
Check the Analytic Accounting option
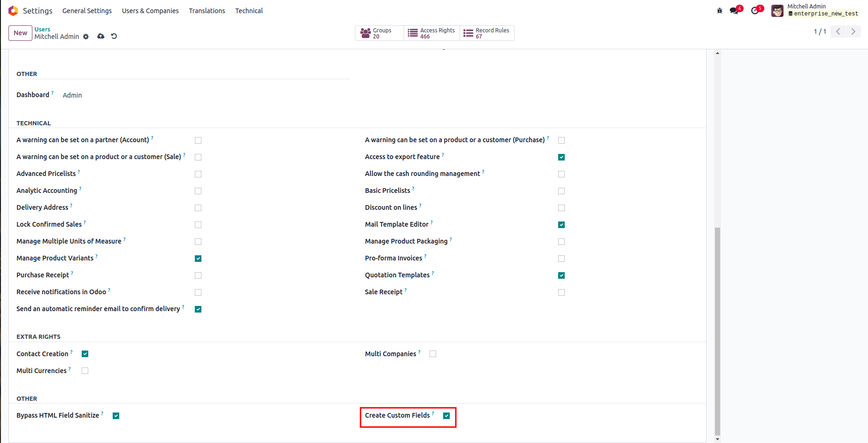tap(198, 191)
